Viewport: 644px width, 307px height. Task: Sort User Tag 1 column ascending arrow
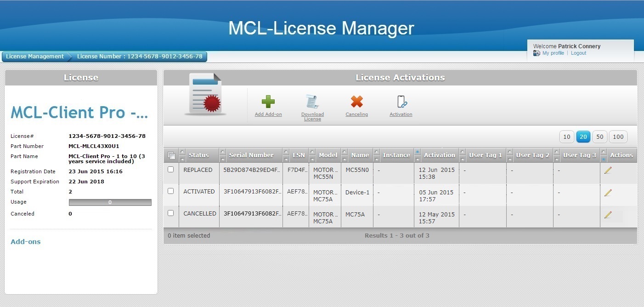(x=463, y=152)
